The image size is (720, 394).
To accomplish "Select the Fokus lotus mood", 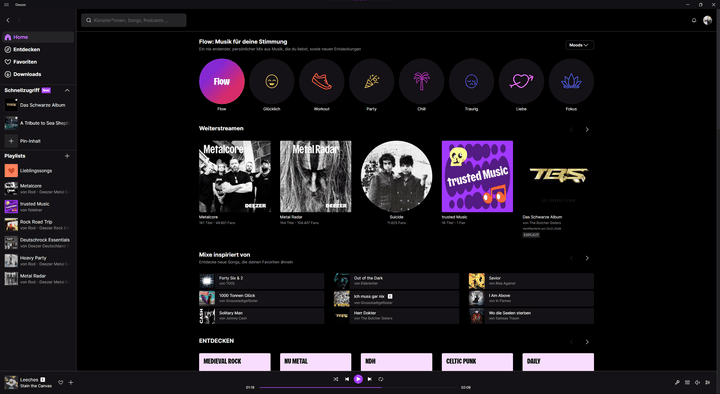I will [x=571, y=81].
